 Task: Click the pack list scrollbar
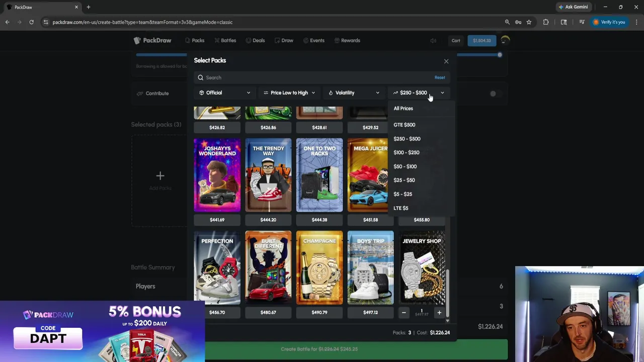448,294
